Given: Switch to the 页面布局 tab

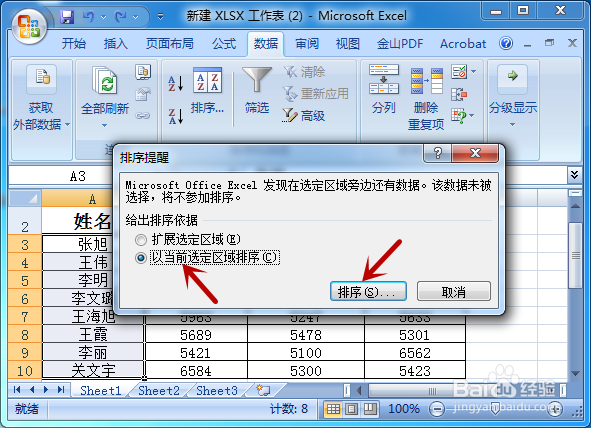Looking at the screenshot, I should (170, 44).
